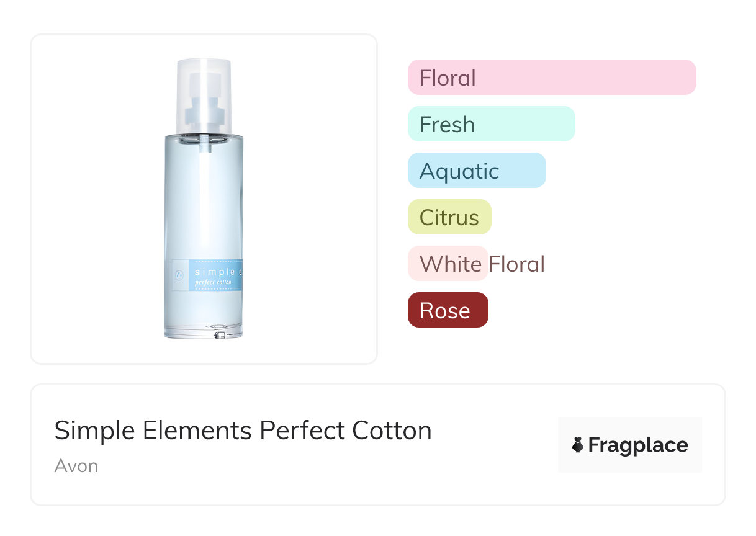Click the Fragplace wordmark text
This screenshot has height=536, width=756.
coord(638,445)
